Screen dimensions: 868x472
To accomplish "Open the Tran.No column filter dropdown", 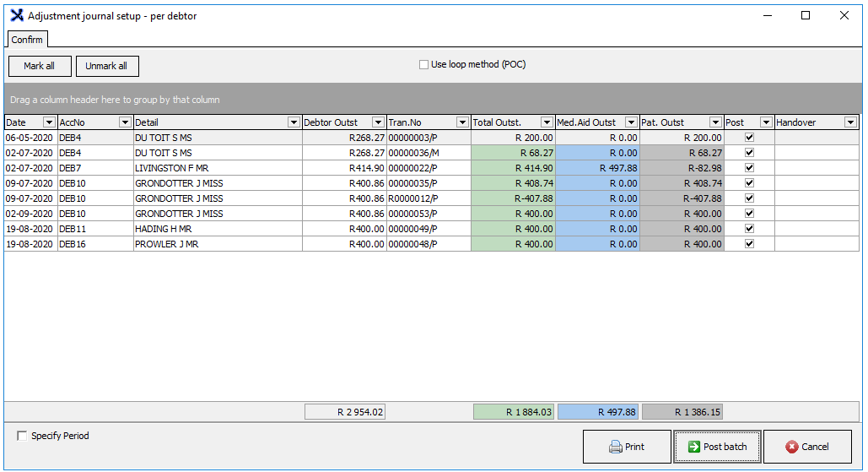I will pos(462,122).
